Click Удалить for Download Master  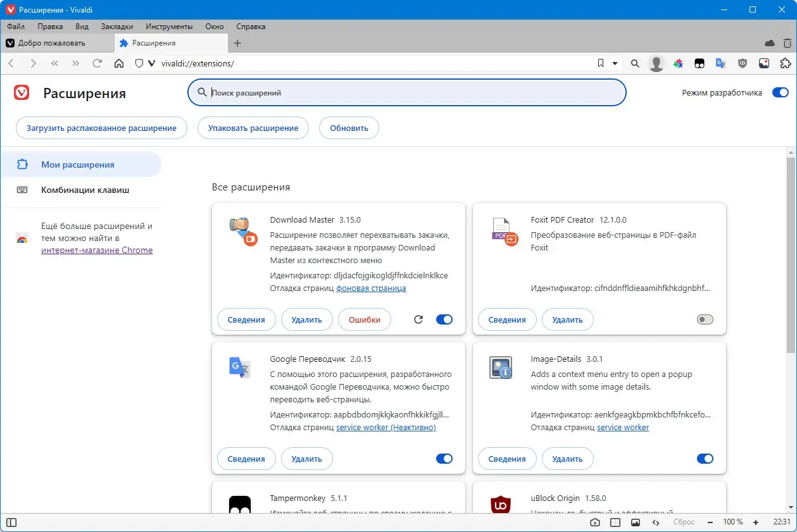coord(307,319)
